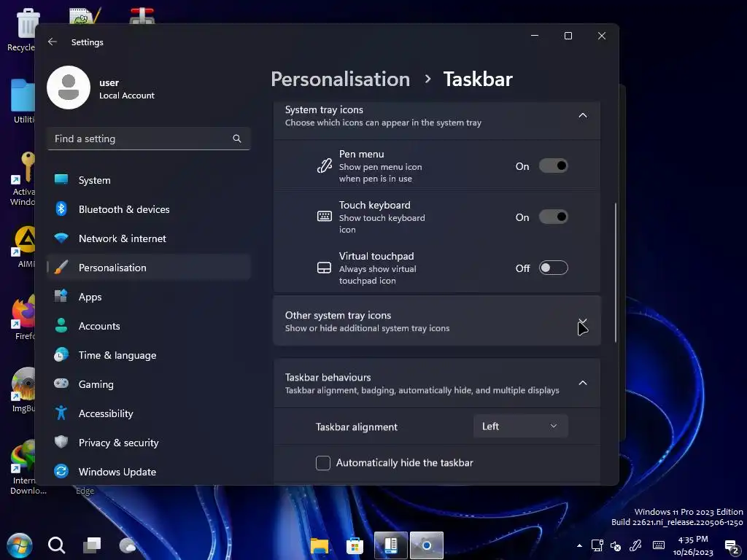This screenshot has width=747, height=560.
Task: Open the chat bubble icon on taskbar
Action: tap(127, 545)
